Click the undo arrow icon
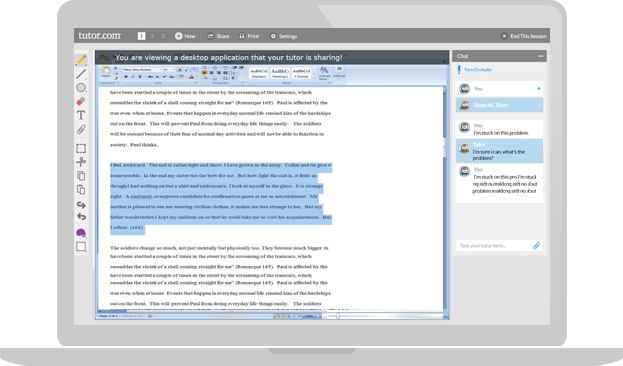 pos(81,217)
